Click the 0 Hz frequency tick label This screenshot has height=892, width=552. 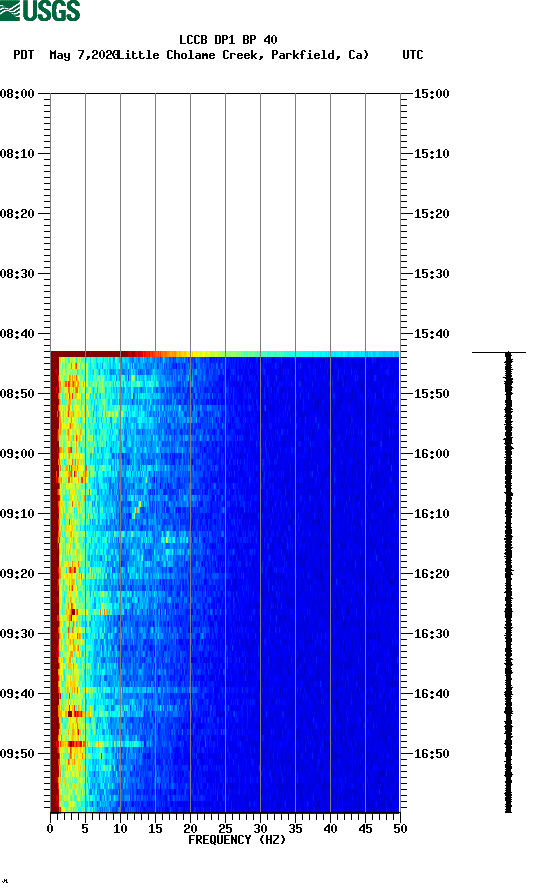[50, 828]
